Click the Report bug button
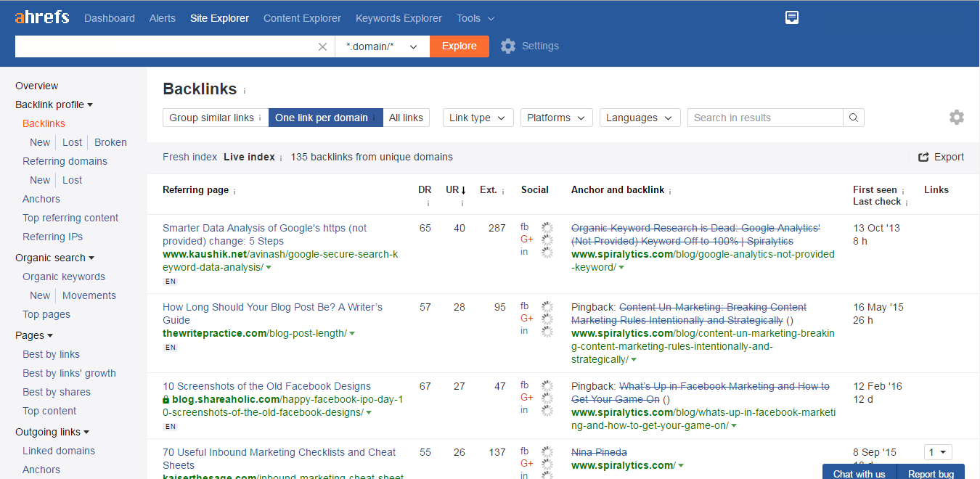Screen dimensions: 980x479 931,472
